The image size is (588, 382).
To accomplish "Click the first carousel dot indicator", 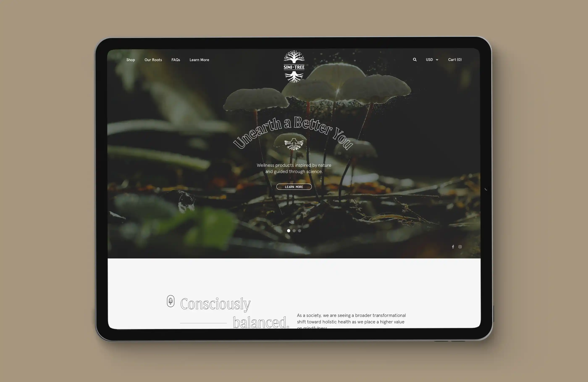I will point(288,231).
